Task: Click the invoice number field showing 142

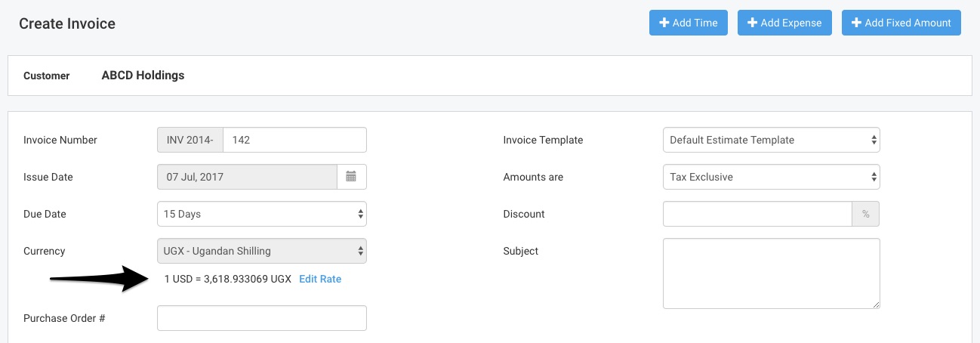Action: coord(295,140)
